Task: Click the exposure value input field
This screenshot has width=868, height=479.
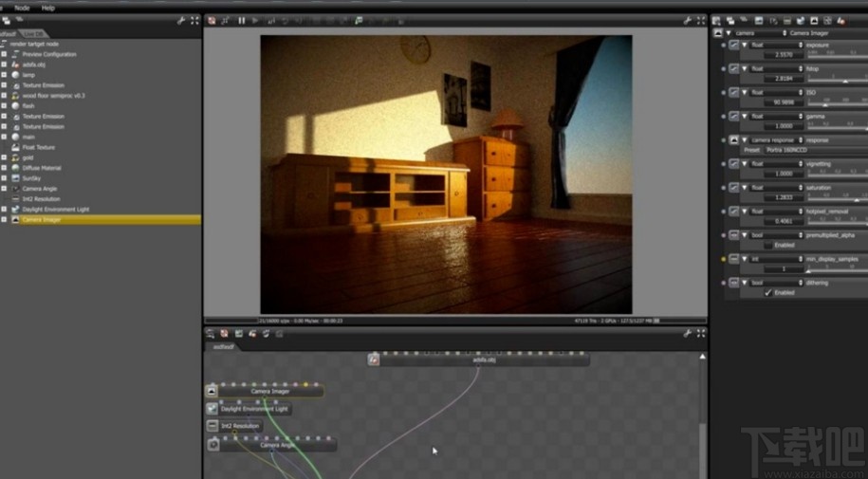Action: tap(784, 55)
